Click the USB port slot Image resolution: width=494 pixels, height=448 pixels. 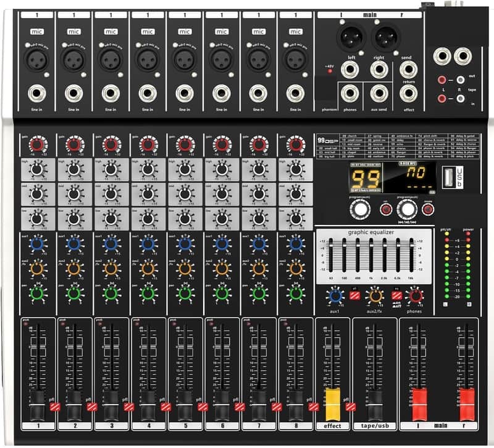point(448,177)
